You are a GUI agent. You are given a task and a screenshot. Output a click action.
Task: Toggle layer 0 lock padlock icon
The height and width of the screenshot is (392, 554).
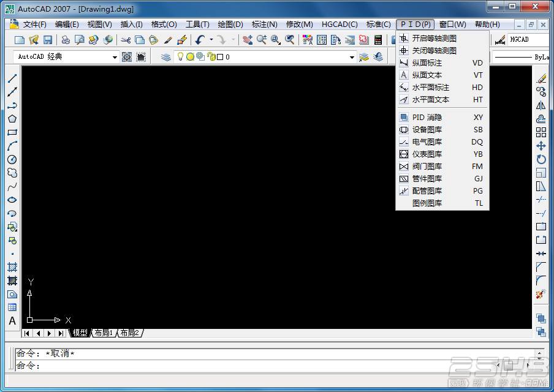coord(211,56)
